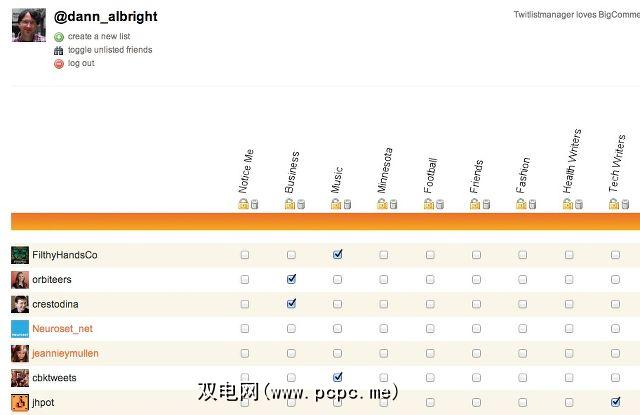The height and width of the screenshot is (415, 640).
Task: Click the lock icon under Notice Me
Action: [x=242, y=204]
